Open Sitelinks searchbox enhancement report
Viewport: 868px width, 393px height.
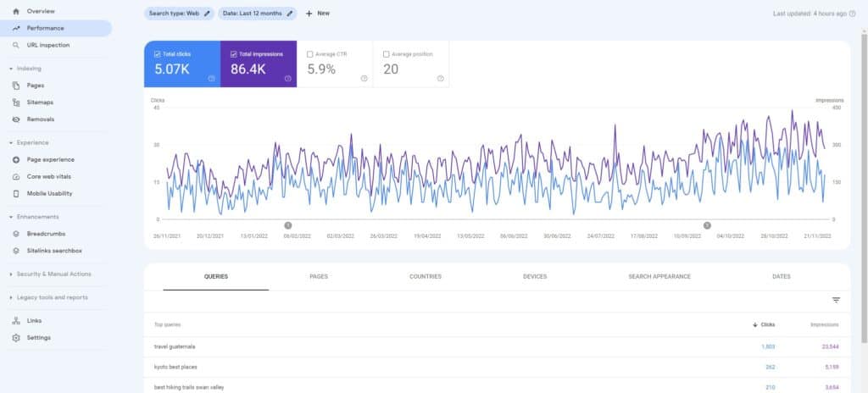point(55,251)
